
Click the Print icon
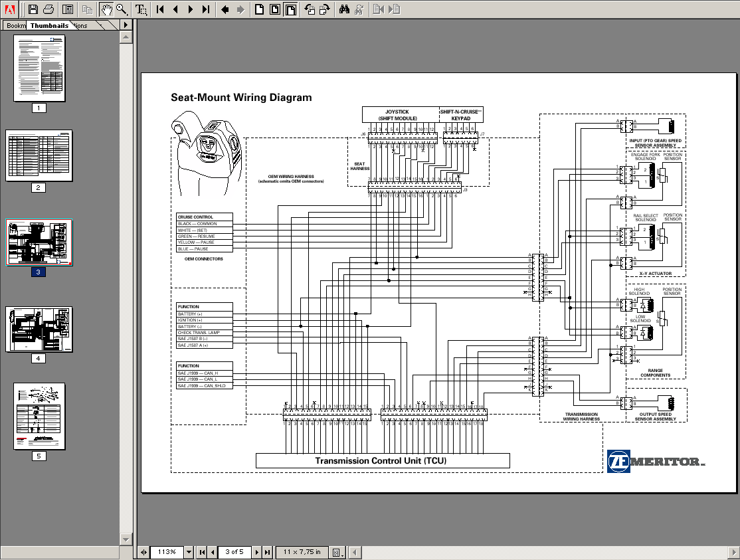pyautogui.click(x=48, y=9)
